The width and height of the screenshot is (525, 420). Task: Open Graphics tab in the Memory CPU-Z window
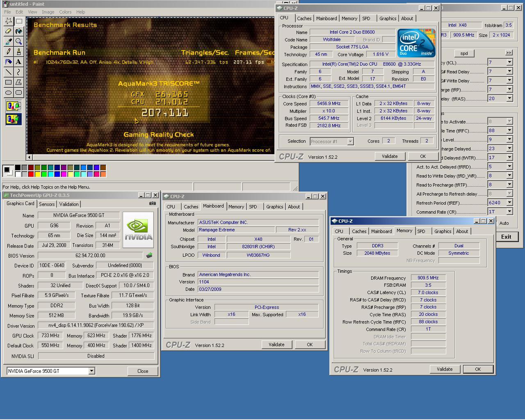tap(443, 231)
